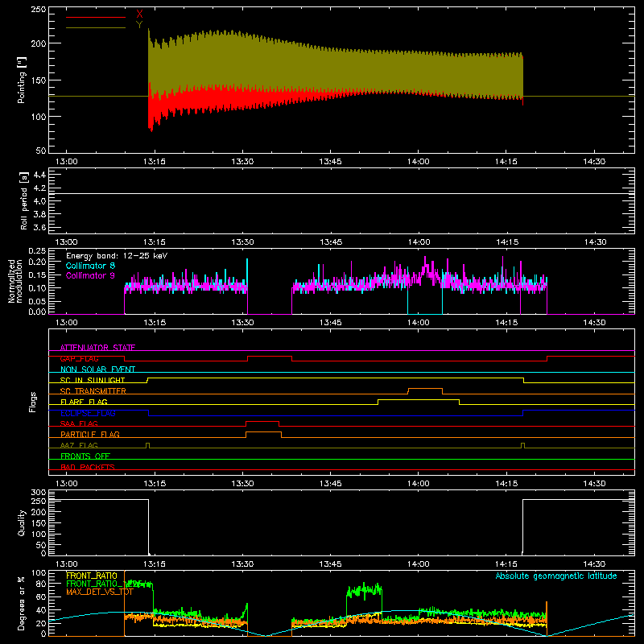Click the red X legend label
The image size is (644, 644).
139,14
